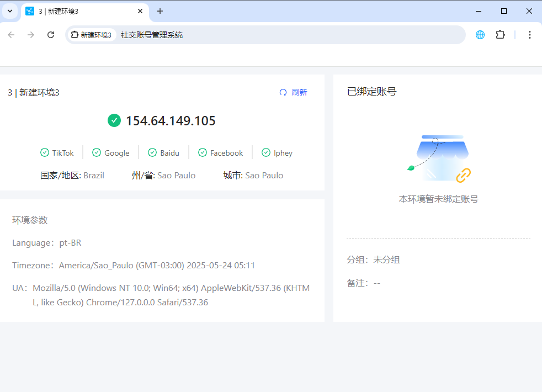Click the Facebook connectivity check icon
This screenshot has width=542, height=392.
tap(203, 152)
